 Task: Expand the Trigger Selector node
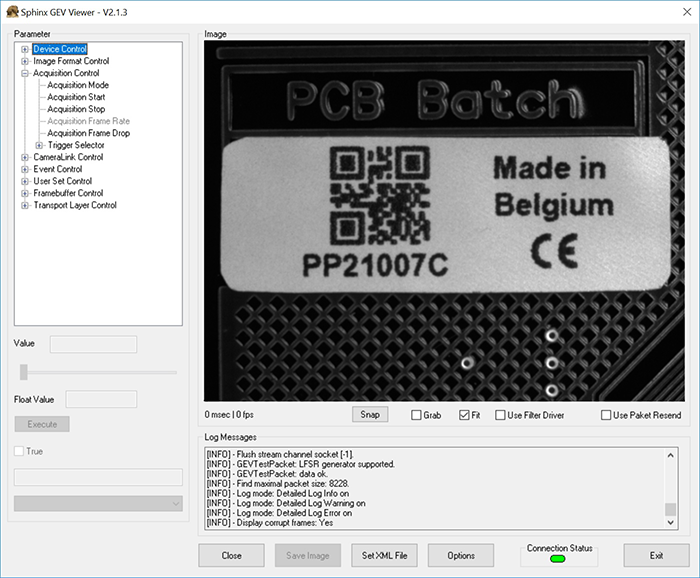click(x=39, y=145)
